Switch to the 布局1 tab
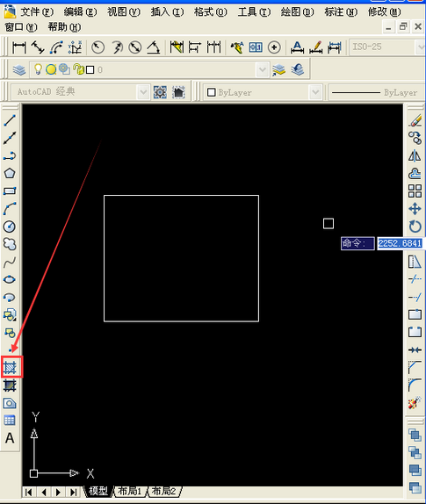 click(x=130, y=491)
